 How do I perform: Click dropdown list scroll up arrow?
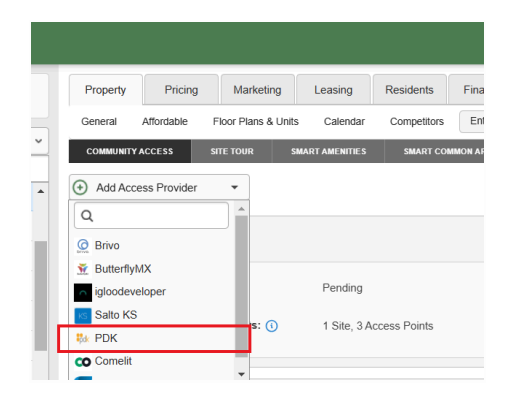click(x=242, y=209)
